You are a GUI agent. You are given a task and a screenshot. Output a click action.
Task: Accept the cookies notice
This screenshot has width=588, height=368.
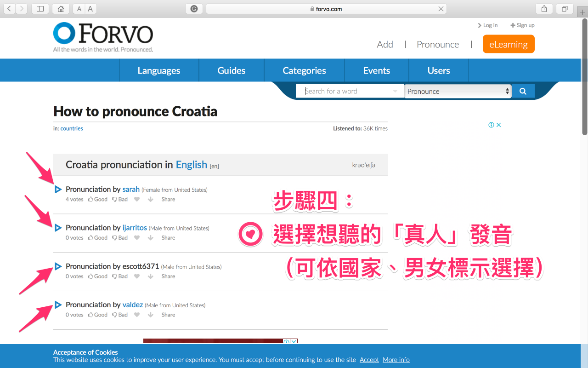click(369, 360)
